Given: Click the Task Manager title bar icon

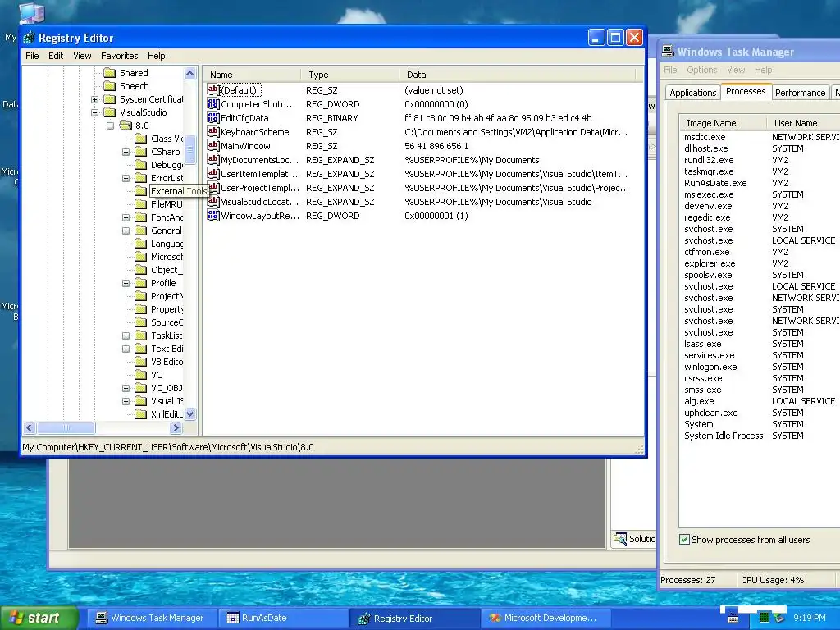Looking at the screenshot, I should point(668,52).
